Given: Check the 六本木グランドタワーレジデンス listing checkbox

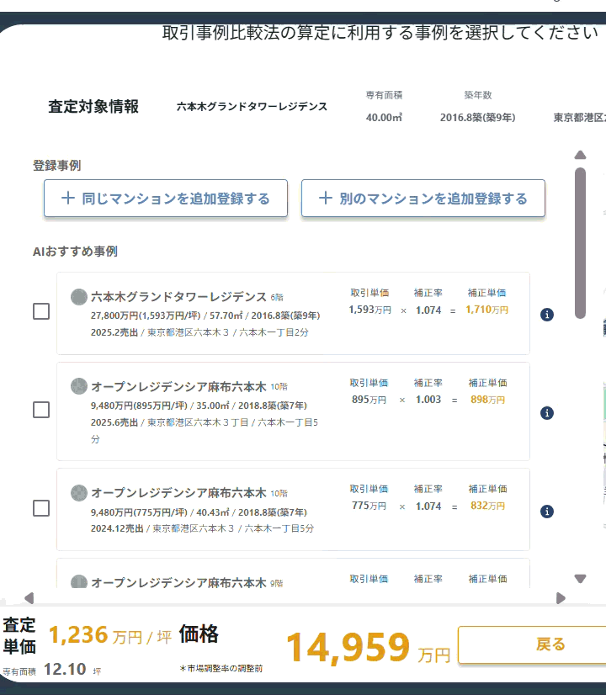Looking at the screenshot, I should click(x=40, y=311).
